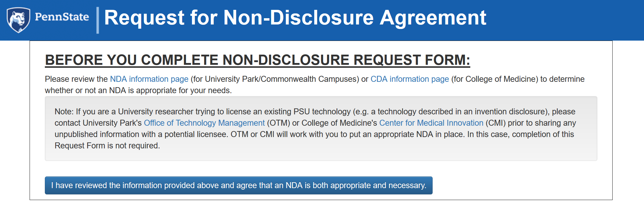Open the Center for Medical Innovation link
644x209 pixels.
coord(431,123)
